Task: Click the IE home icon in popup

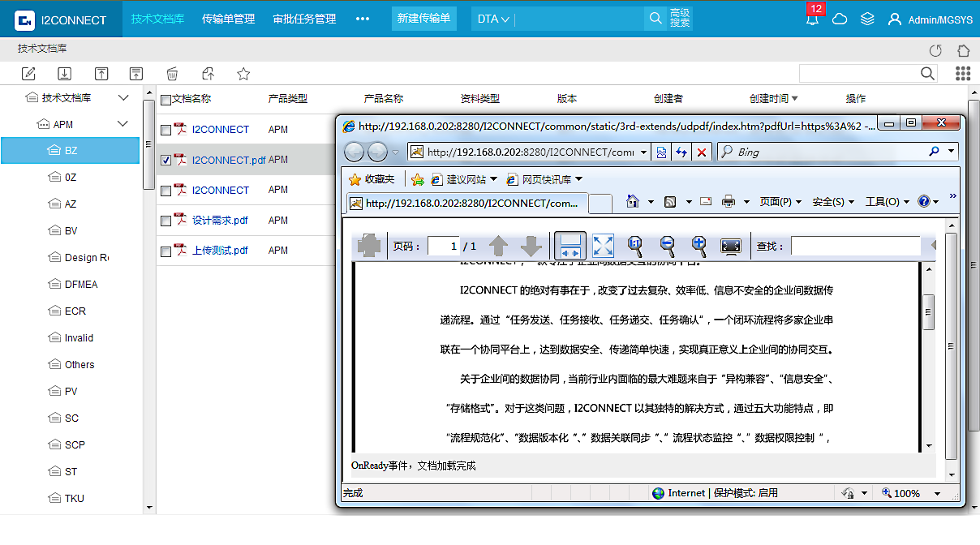Action: pos(633,201)
